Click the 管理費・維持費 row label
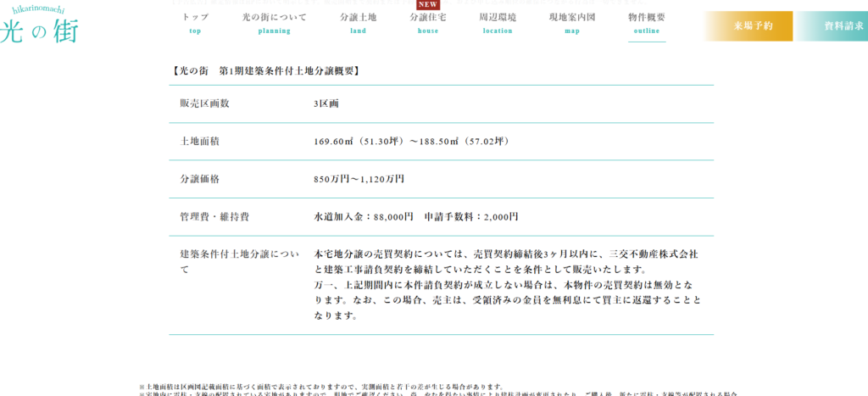This screenshot has width=868, height=396. point(214,217)
